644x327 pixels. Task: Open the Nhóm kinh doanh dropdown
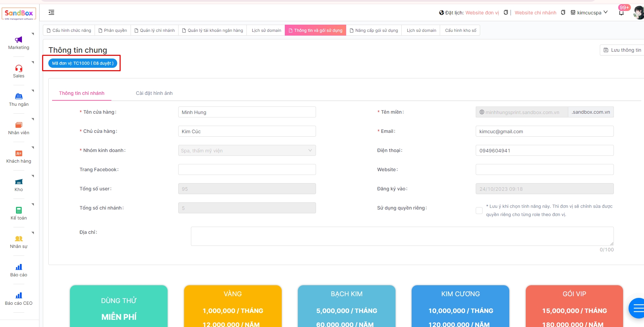pyautogui.click(x=247, y=151)
